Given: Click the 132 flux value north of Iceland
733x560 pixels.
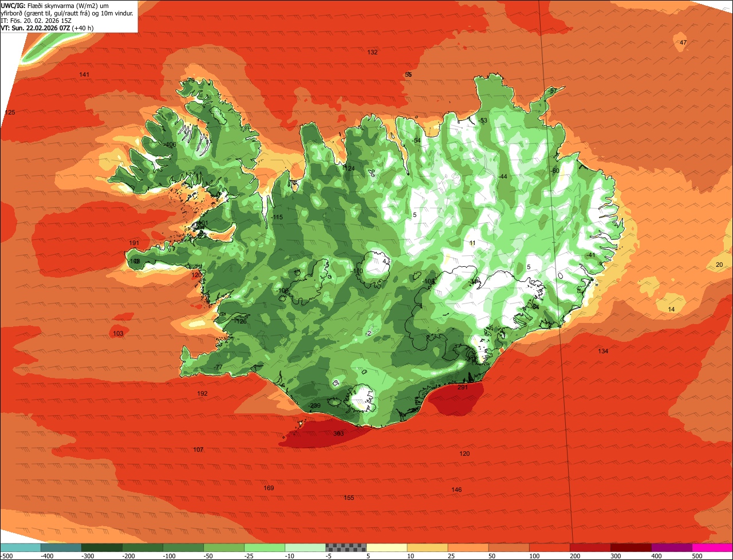Looking at the screenshot, I should (372, 52).
